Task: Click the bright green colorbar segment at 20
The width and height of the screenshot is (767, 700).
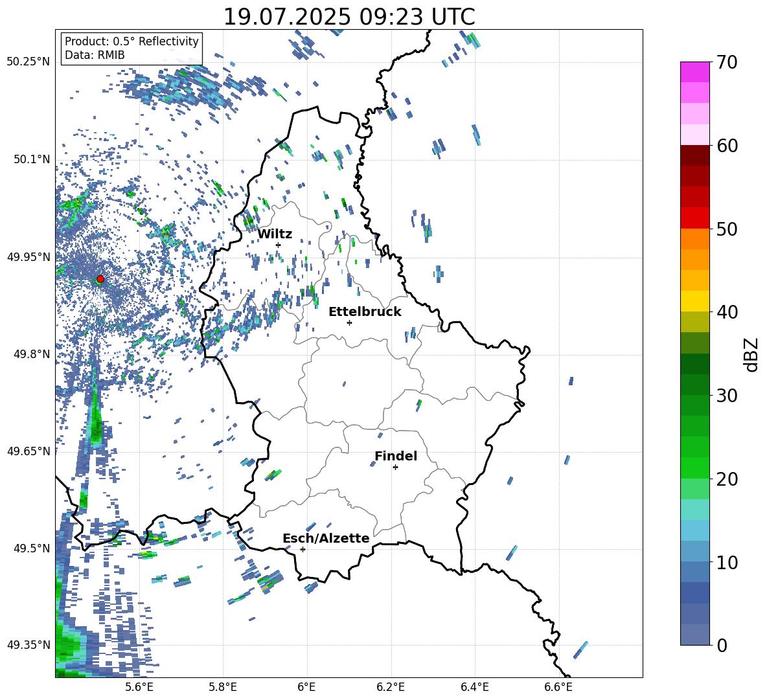Action: pos(694,468)
